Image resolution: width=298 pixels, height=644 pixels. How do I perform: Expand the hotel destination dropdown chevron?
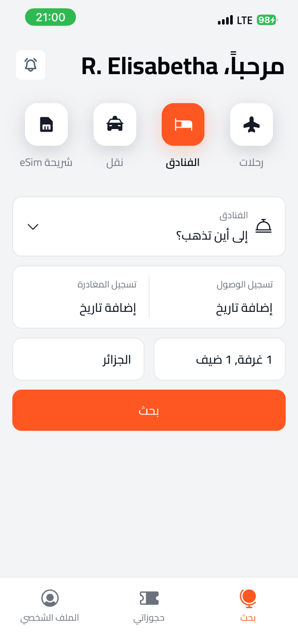click(33, 227)
